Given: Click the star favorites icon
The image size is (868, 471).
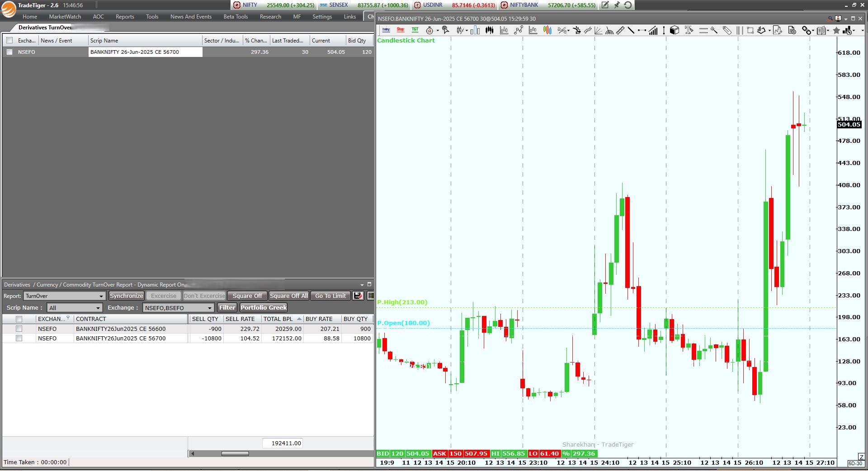Looking at the screenshot, I should 836,30.
